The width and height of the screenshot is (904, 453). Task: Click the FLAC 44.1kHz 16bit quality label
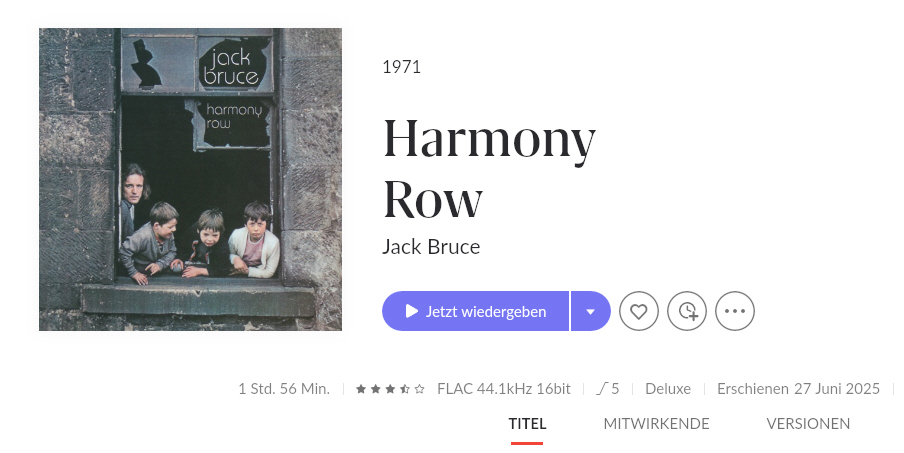point(504,389)
